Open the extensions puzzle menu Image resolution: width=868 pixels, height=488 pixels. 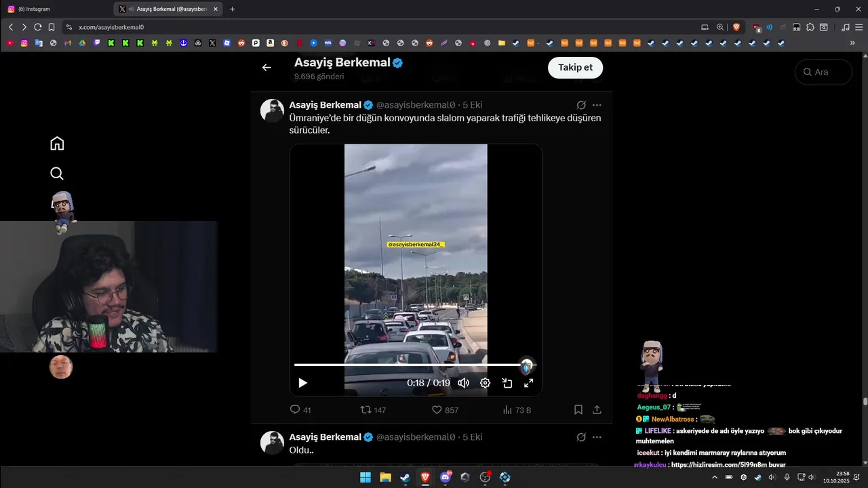tap(810, 27)
